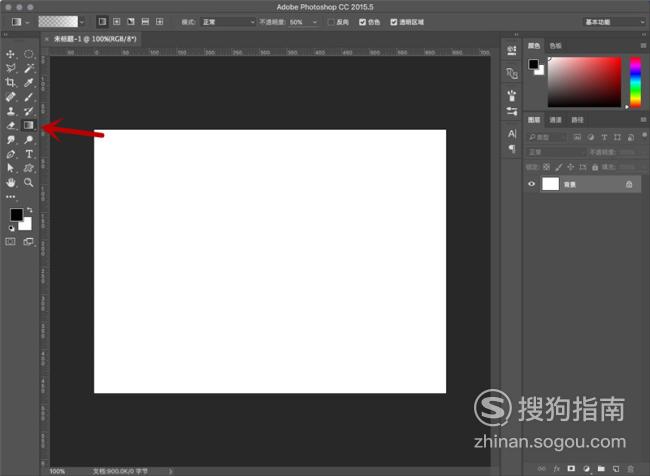Select the Pen tool
The image size is (650, 476).
[10, 154]
